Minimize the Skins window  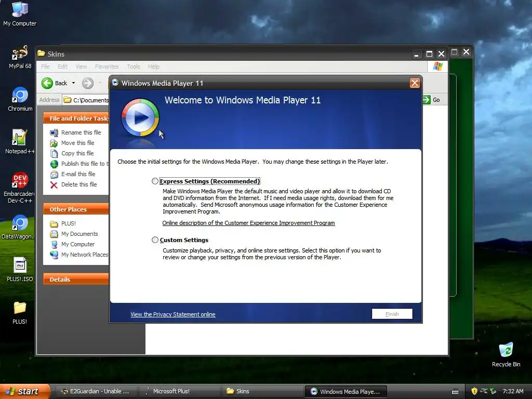(416, 54)
